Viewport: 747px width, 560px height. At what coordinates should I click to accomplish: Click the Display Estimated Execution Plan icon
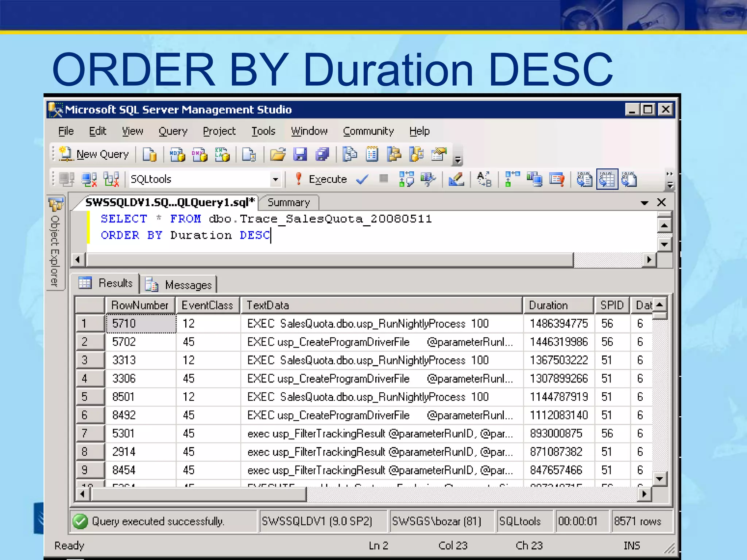tap(406, 179)
